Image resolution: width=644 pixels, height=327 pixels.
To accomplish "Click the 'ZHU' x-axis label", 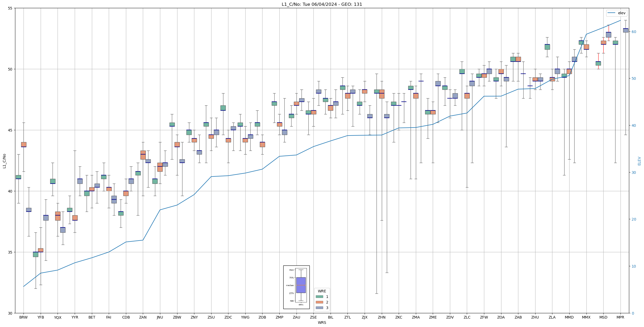I will [535, 317].
